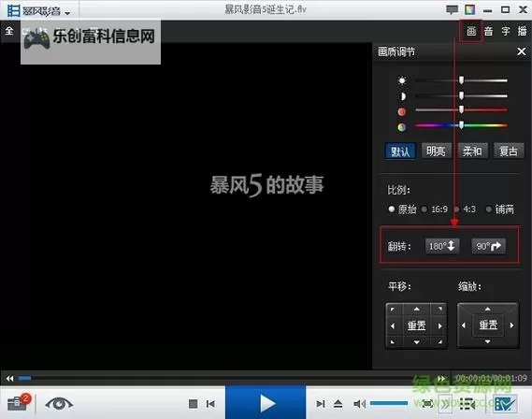Click the eject open-file icon

338,404
